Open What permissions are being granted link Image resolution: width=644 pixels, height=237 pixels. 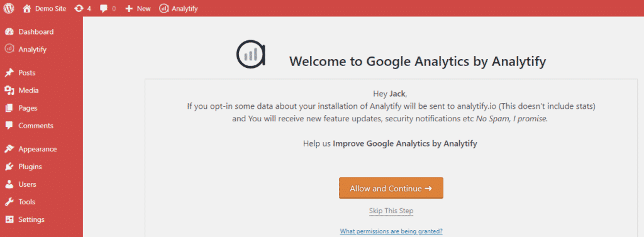coord(391,231)
